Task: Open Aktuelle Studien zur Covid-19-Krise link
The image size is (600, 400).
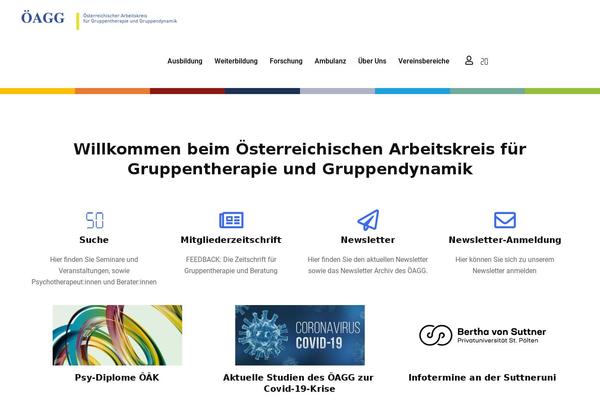Action: [x=298, y=383]
